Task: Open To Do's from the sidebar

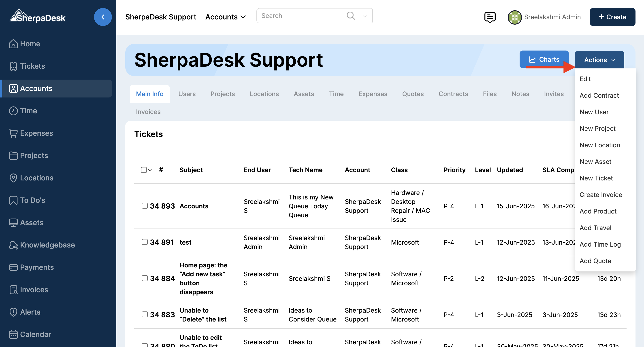Action: click(32, 200)
